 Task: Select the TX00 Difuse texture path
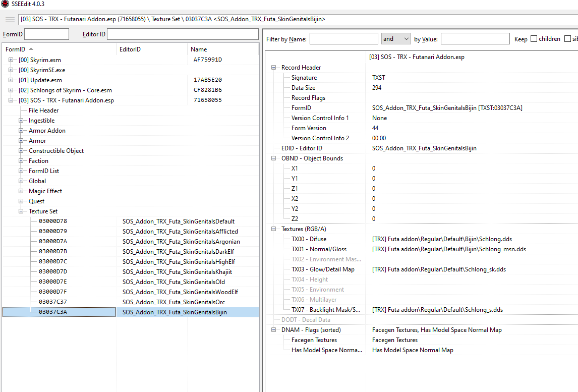(442, 239)
